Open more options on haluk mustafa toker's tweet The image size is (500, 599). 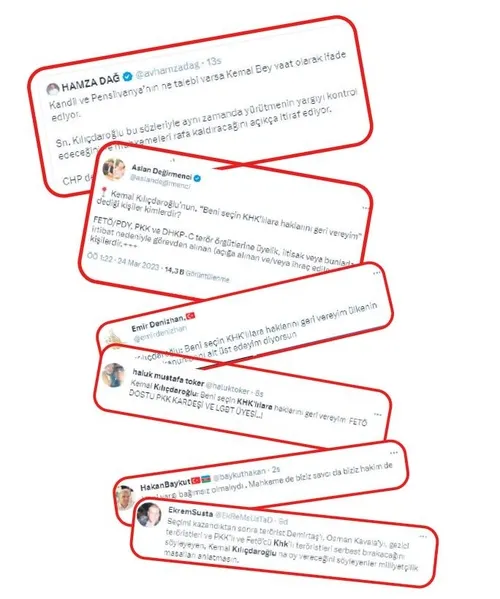point(378,414)
